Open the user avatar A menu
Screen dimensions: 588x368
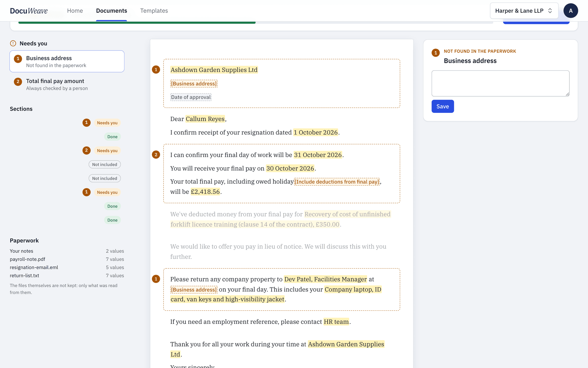[x=571, y=11]
